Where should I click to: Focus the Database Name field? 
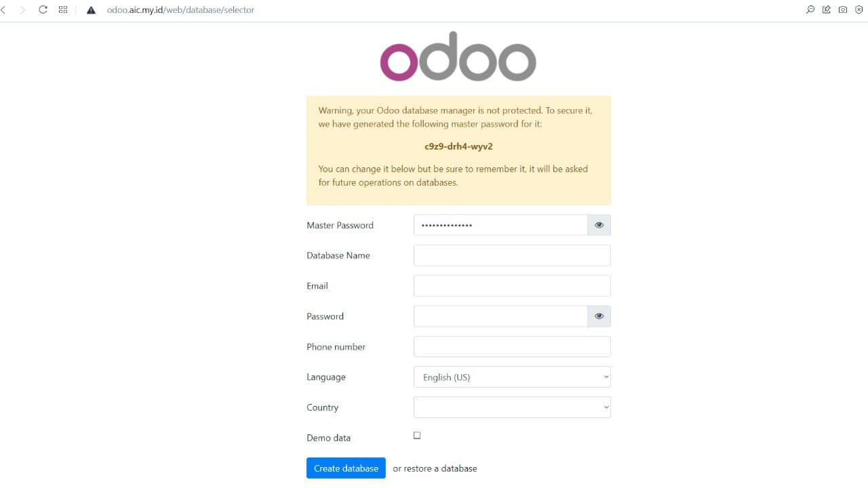(512, 256)
